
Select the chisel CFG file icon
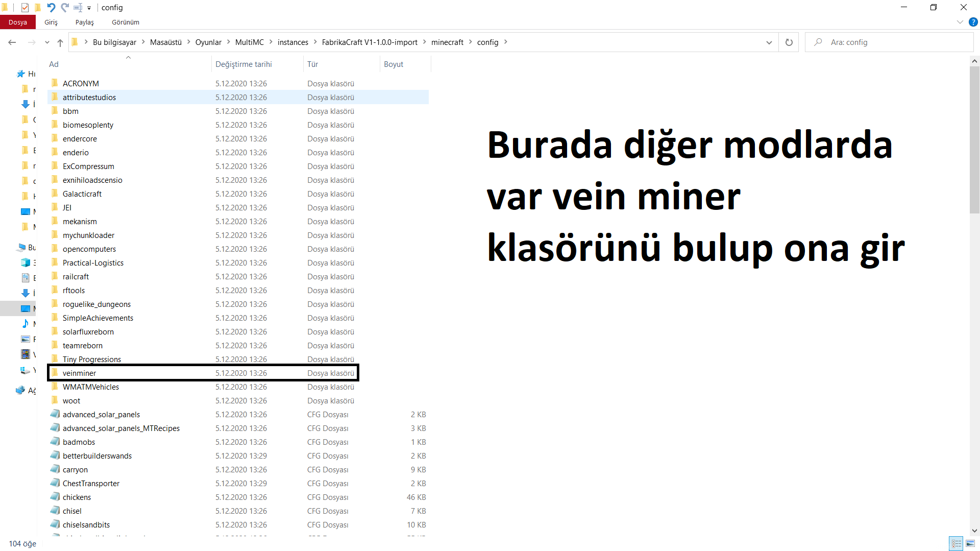55,511
